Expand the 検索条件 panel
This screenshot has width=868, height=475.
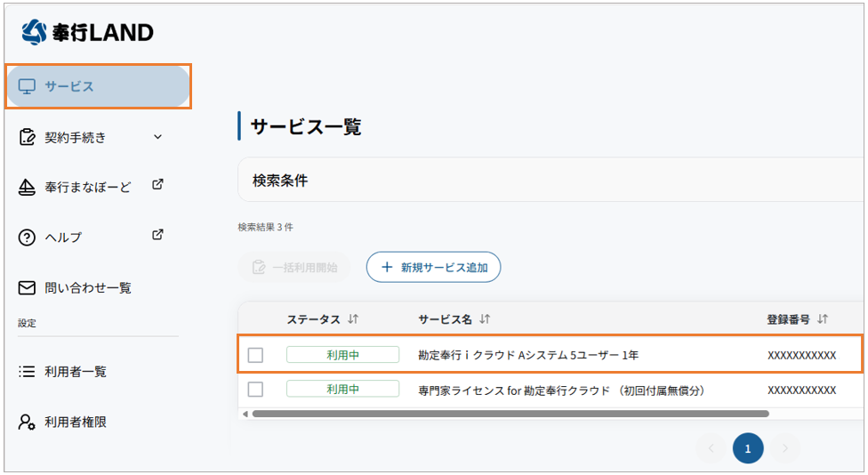tap(551, 180)
